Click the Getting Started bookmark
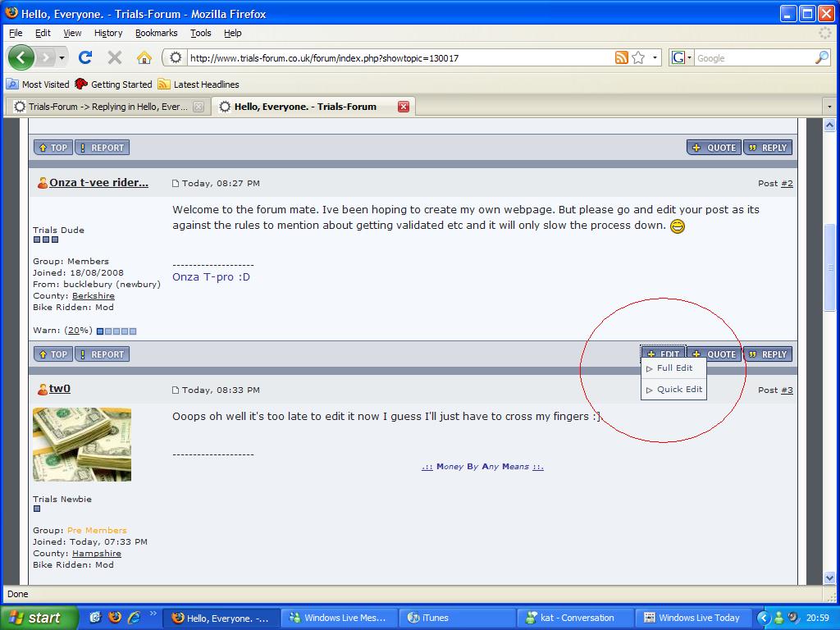840x630 pixels. click(x=113, y=84)
